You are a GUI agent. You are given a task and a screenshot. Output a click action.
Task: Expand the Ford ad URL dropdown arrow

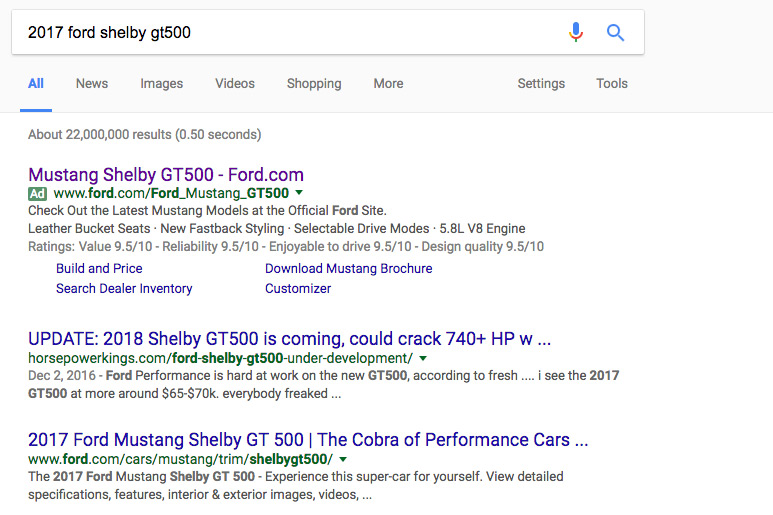coord(299,193)
